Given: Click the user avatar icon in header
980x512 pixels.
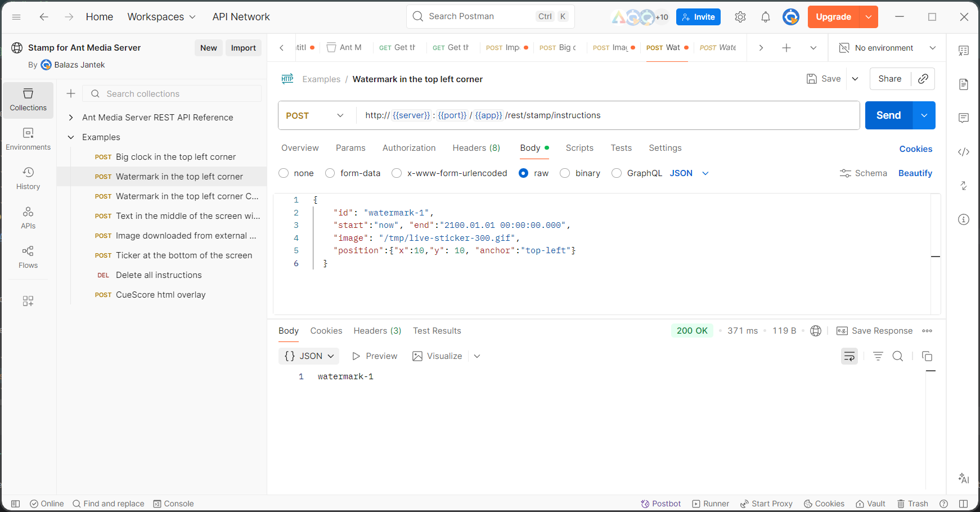Looking at the screenshot, I should 791,17.
